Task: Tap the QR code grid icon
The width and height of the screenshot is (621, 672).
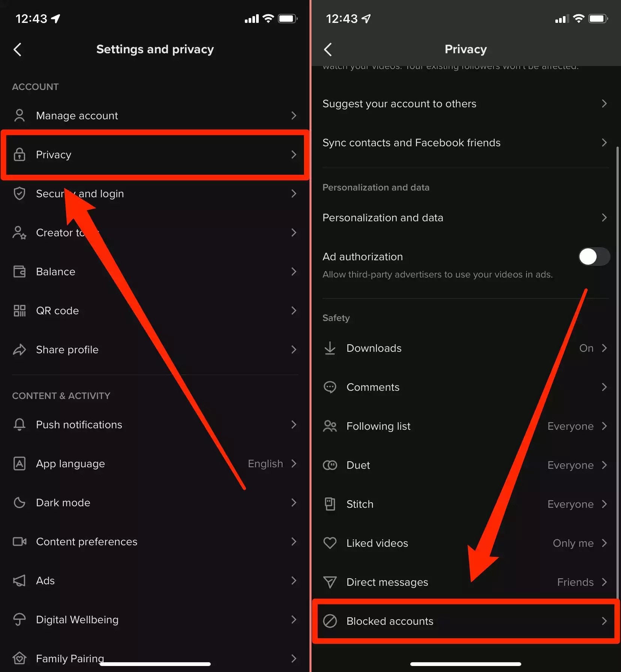Action: coord(19,311)
